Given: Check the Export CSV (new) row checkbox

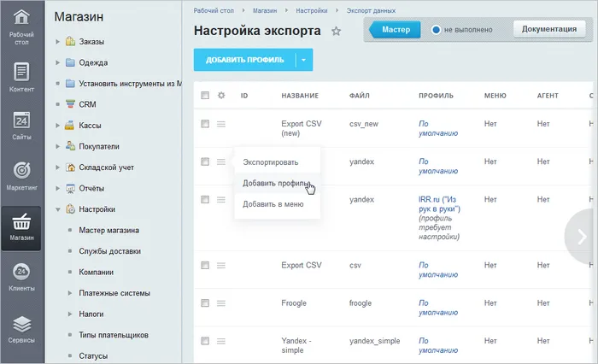Looking at the screenshot, I should [205, 124].
